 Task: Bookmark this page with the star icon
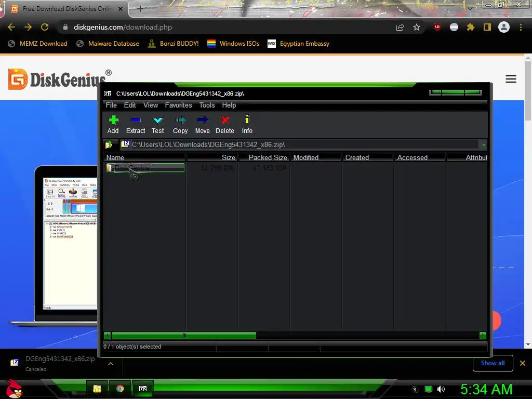click(417, 27)
